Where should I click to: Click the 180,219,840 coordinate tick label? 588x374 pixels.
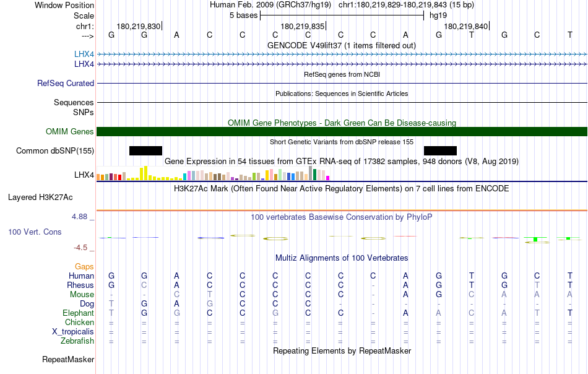click(x=465, y=26)
